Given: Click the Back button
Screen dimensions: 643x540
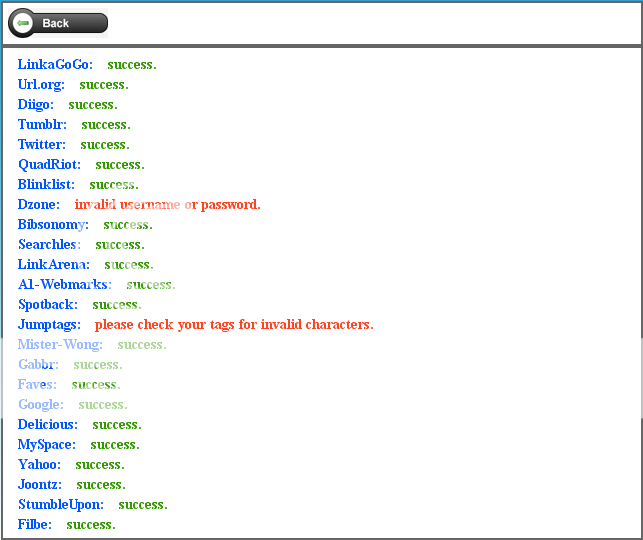Looking at the screenshot, I should pos(58,23).
